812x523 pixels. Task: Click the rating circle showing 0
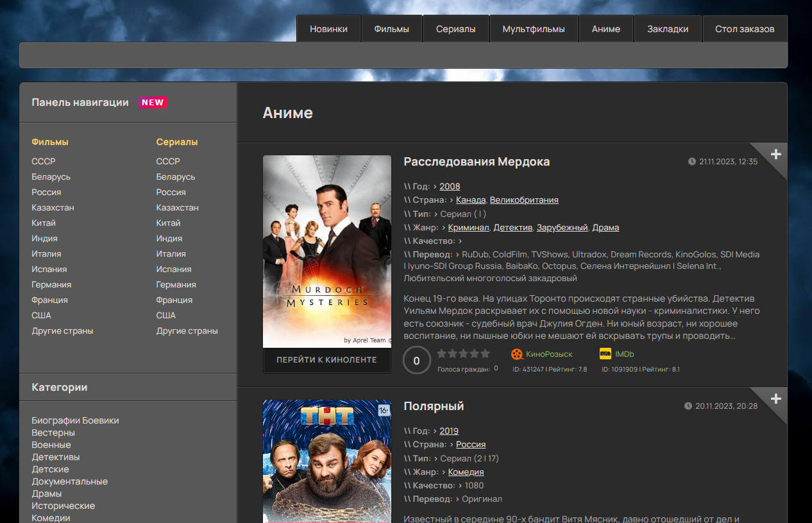[x=416, y=360]
